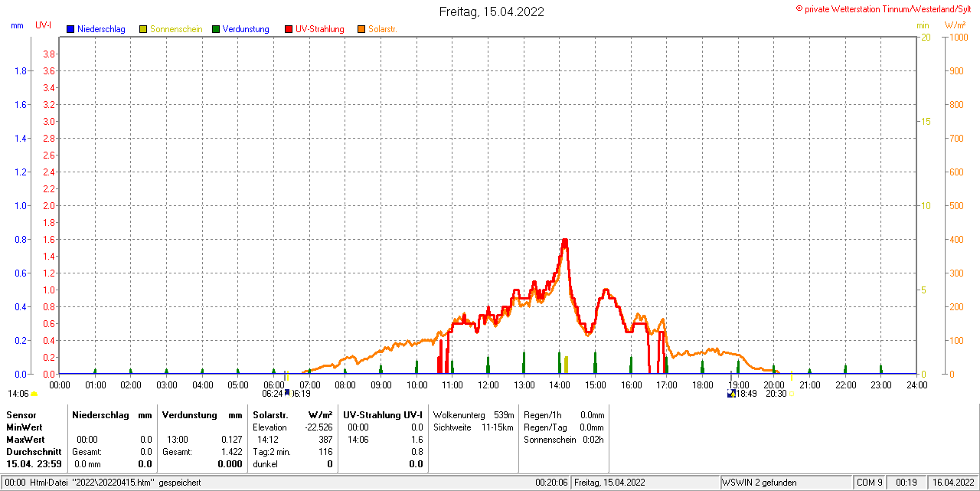The width and height of the screenshot is (980, 491).
Task: Select the Verdunstung legend label
Action: [246, 29]
